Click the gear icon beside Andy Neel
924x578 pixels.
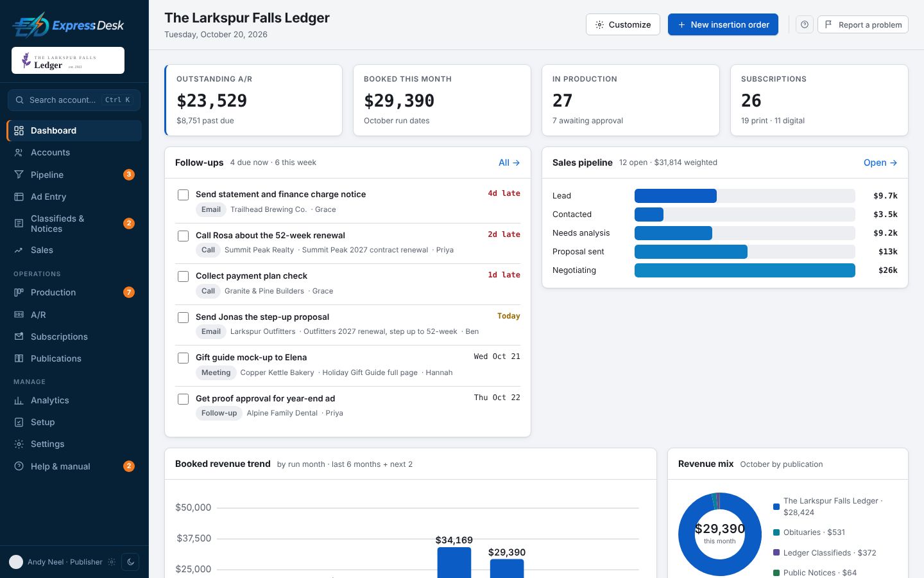[112, 562]
